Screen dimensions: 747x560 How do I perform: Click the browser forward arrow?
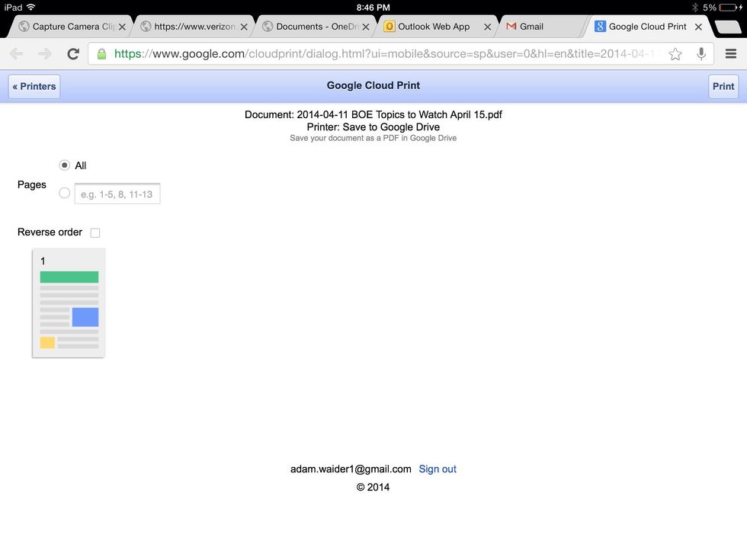coord(45,54)
